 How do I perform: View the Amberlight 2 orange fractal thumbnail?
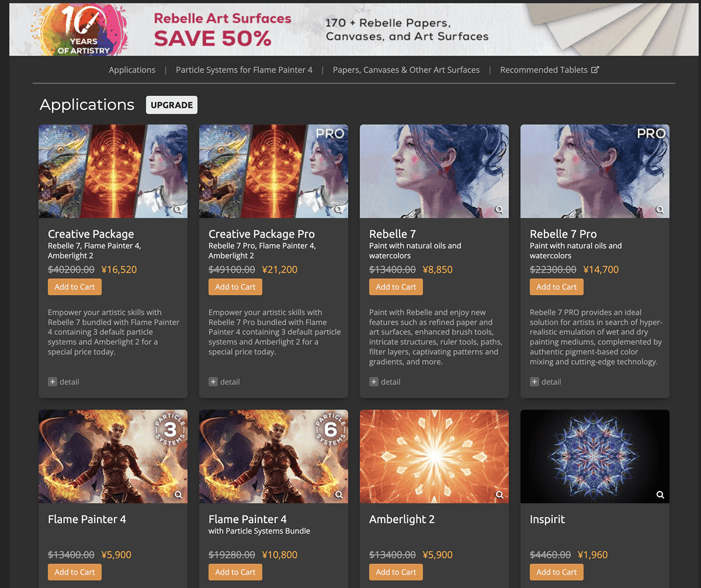[434, 456]
